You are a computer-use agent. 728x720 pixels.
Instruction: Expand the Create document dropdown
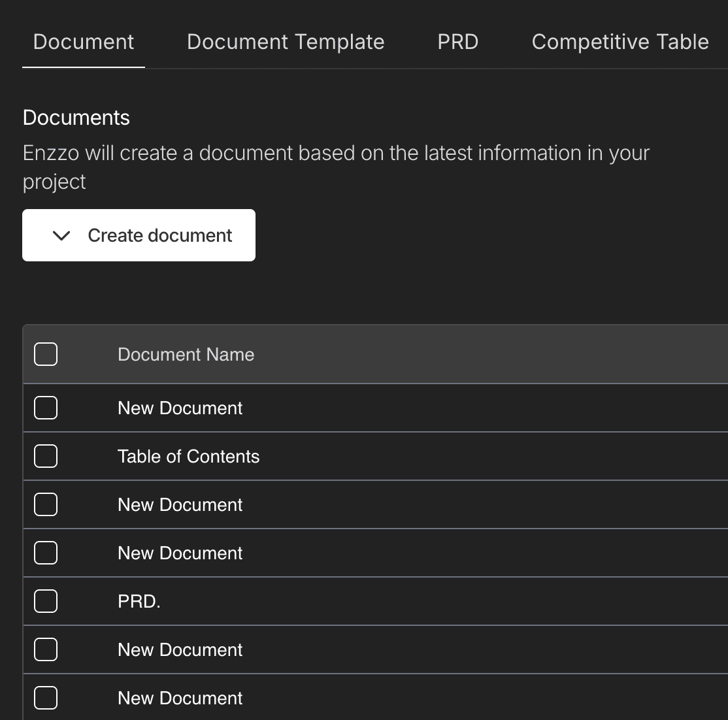(x=139, y=235)
